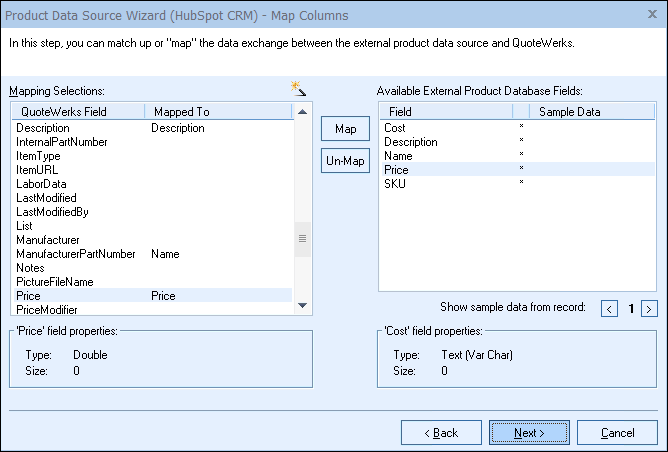Return to the previous step with Back
This screenshot has width=668, height=452.
(441, 433)
